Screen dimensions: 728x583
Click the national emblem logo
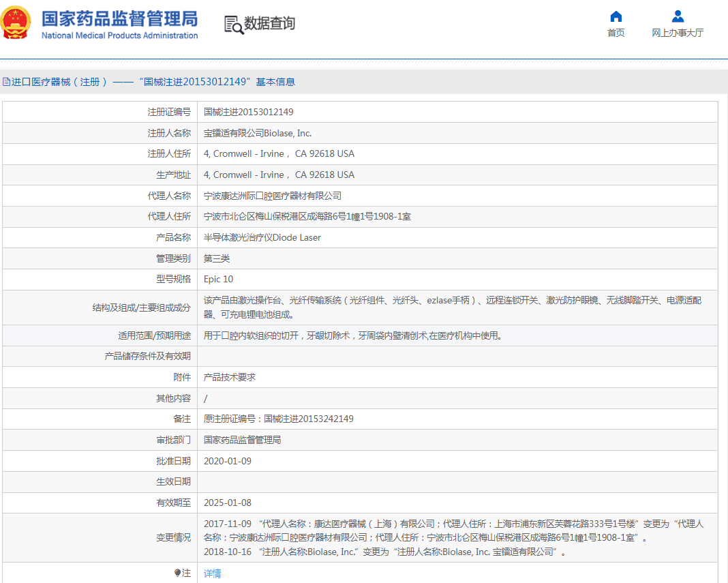point(16,23)
